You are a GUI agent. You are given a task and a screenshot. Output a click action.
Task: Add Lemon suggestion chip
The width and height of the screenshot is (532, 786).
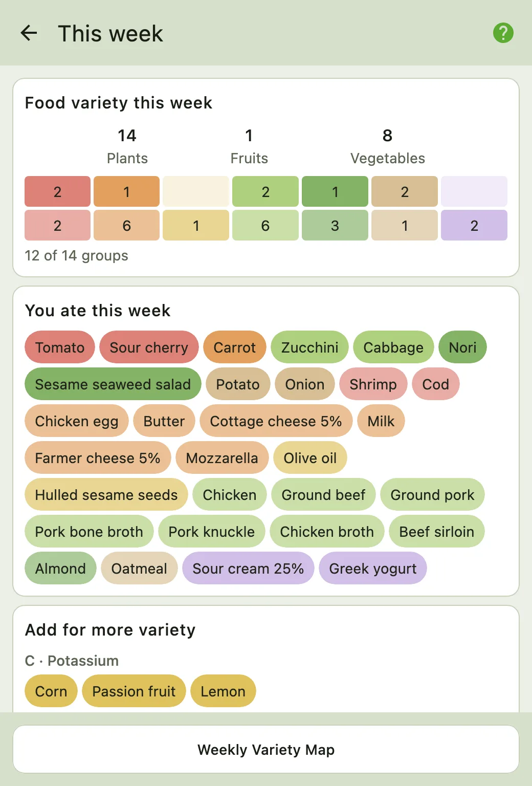(x=223, y=691)
